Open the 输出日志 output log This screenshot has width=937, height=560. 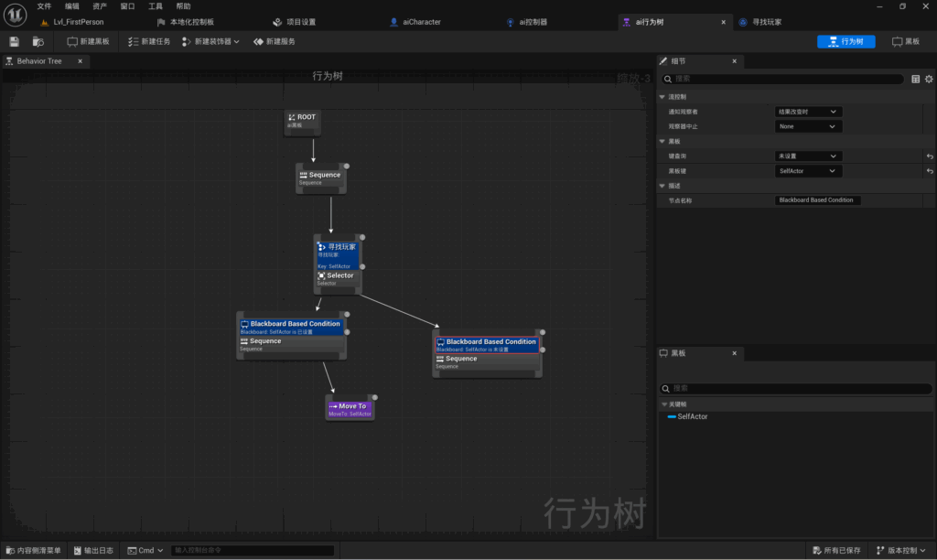[x=93, y=551]
